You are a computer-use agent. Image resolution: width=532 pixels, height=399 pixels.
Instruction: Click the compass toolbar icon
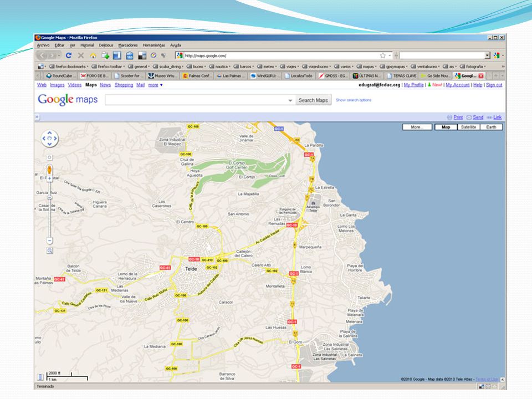(154, 55)
